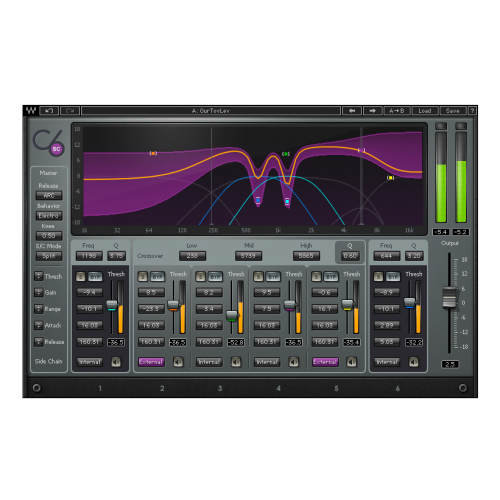Adjust band 6 threshold fader with blue marker

[409, 303]
